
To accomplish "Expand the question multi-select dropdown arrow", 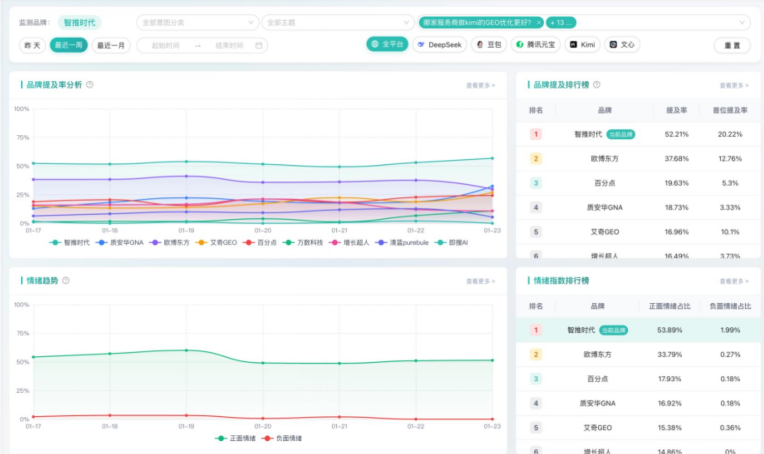I will point(741,22).
